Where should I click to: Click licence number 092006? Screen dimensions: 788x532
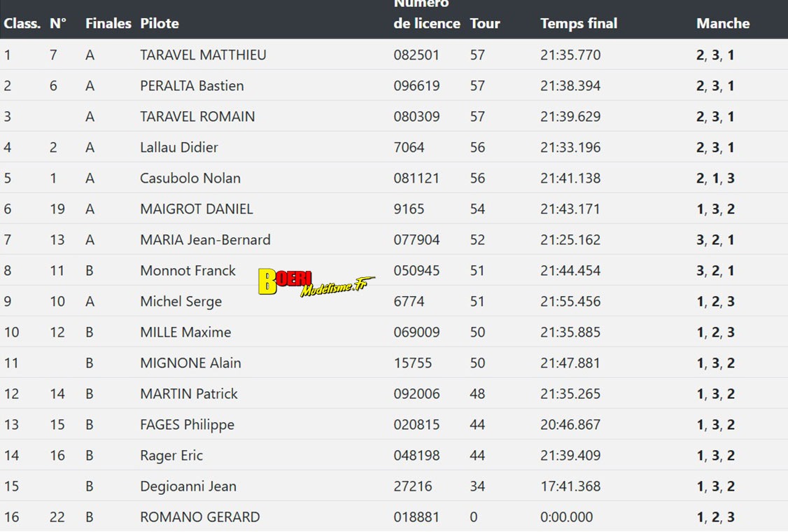point(416,393)
